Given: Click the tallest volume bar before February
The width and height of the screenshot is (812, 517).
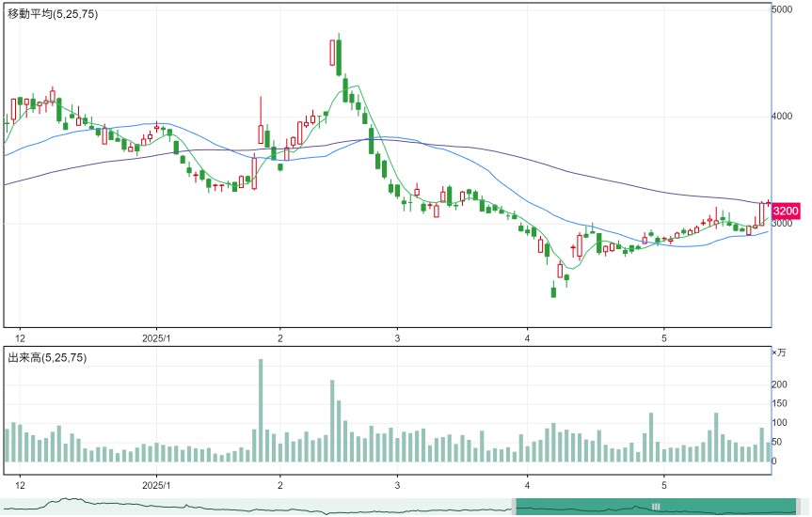Looking at the screenshot, I should click(261, 410).
